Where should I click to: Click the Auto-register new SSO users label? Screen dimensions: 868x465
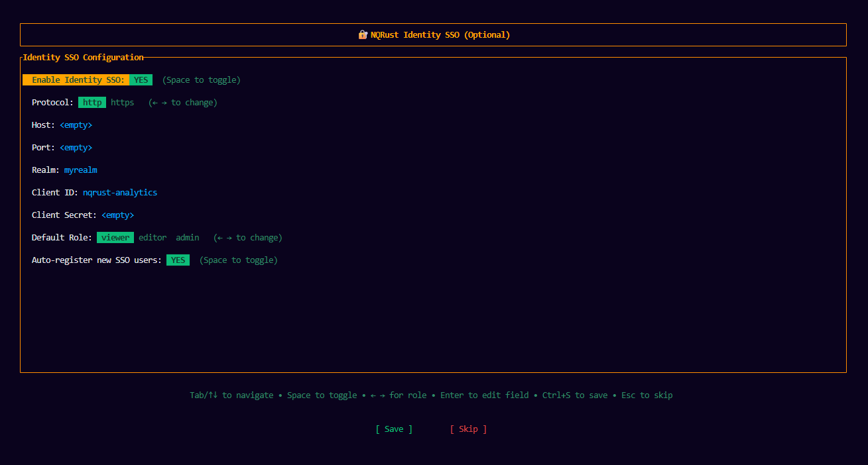97,260
